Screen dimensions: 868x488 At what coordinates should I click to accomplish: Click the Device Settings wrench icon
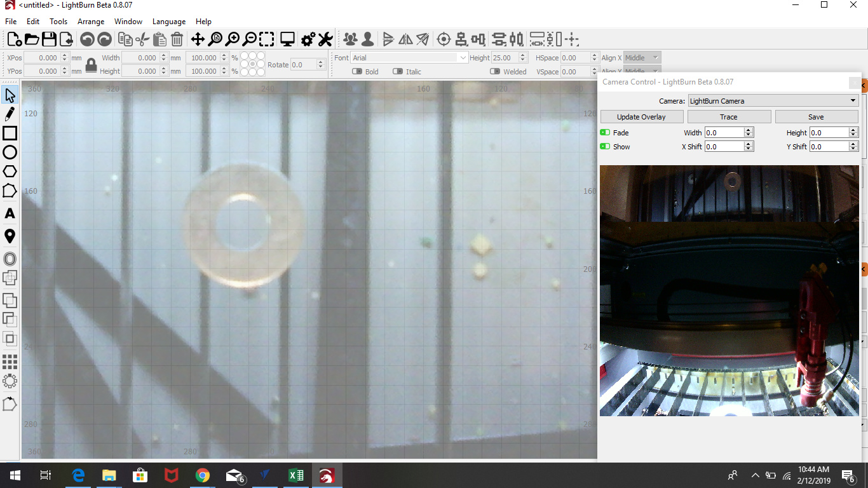coord(325,39)
